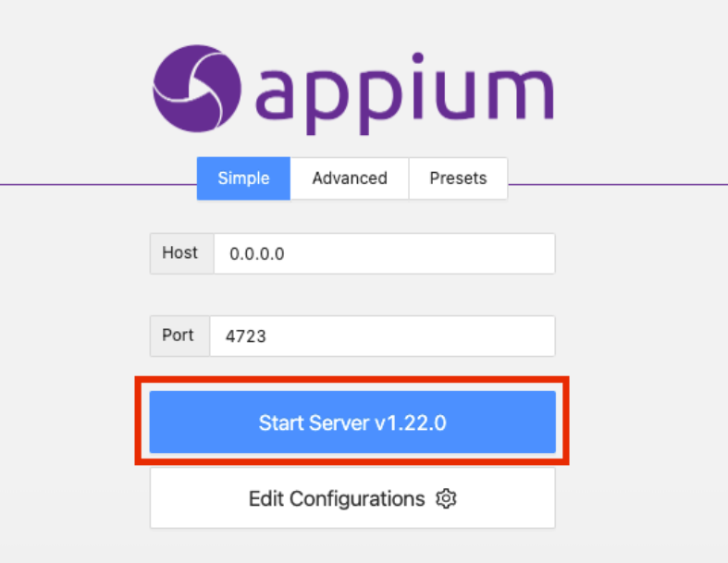The width and height of the screenshot is (728, 563).
Task: Click the Port field label
Action: coord(178,335)
